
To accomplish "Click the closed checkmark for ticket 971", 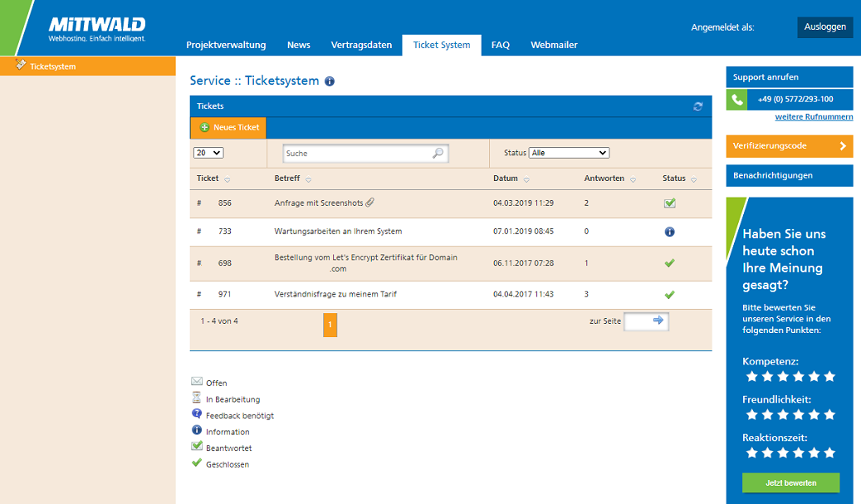I will coord(669,295).
